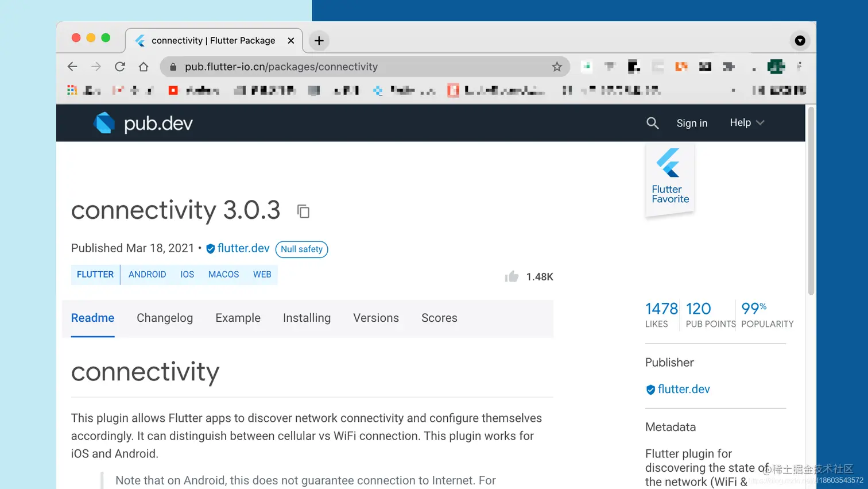Click the address bar URL field
This screenshot has height=489, width=868.
(x=365, y=67)
